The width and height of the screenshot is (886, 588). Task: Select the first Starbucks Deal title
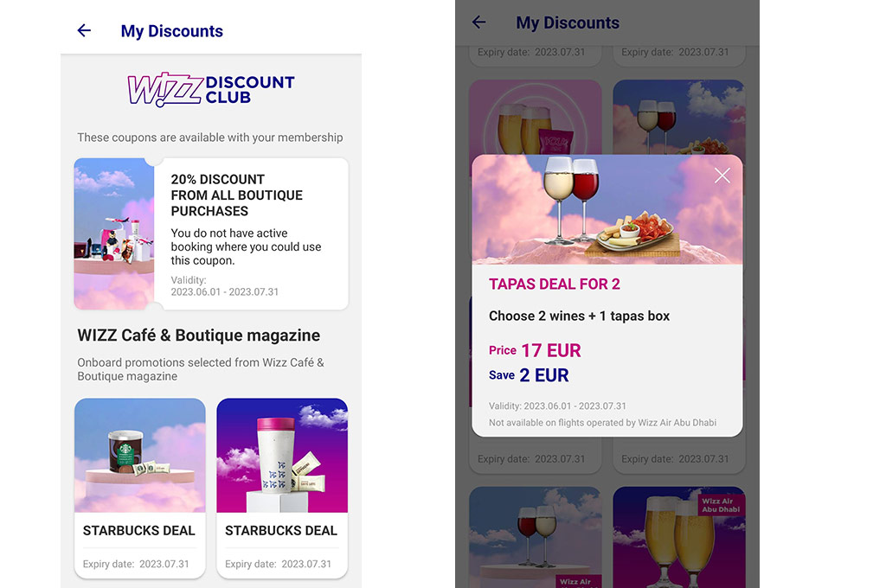click(x=139, y=530)
